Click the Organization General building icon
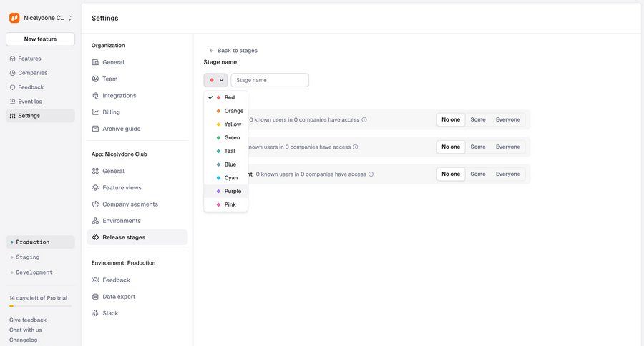The image size is (644, 346). 95,62
